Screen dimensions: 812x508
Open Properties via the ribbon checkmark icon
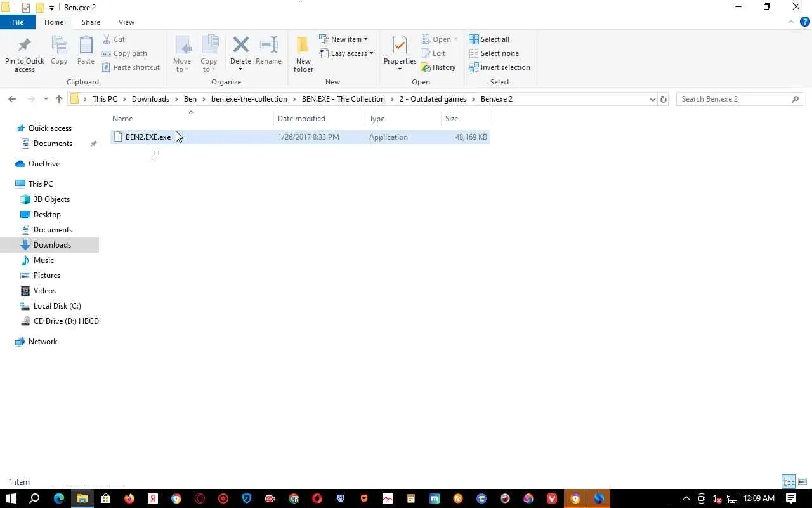coord(400,46)
